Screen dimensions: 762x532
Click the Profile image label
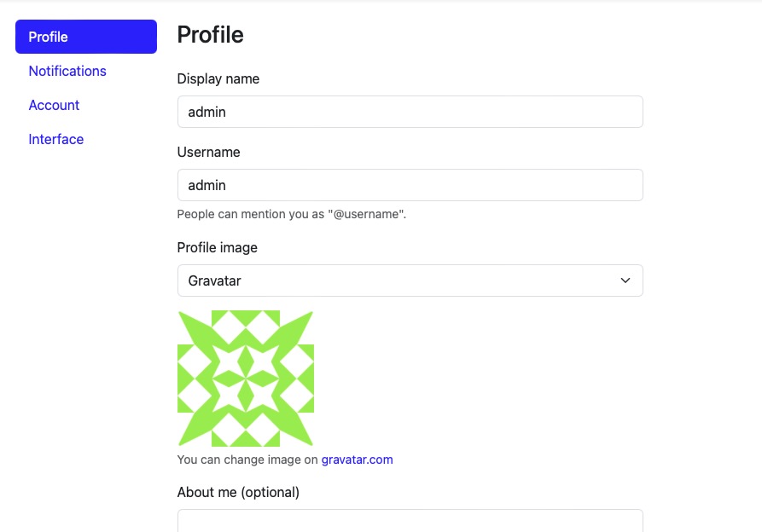coord(217,247)
